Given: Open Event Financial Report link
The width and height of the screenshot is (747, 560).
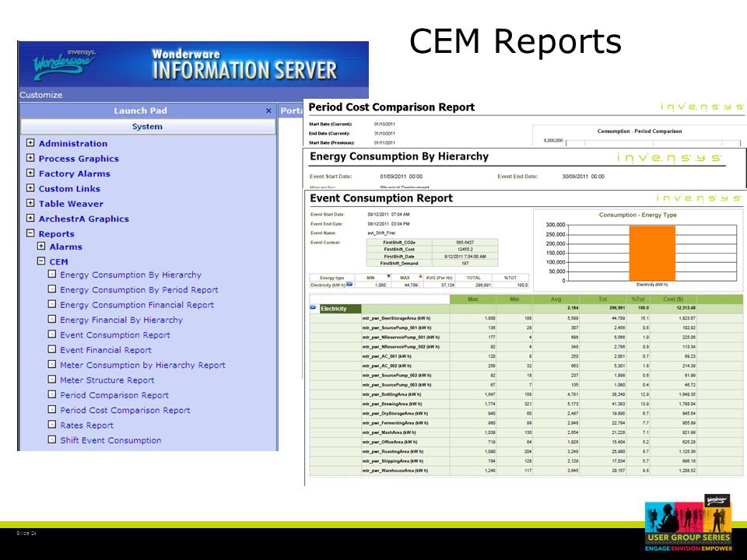Looking at the screenshot, I should coord(106,350).
